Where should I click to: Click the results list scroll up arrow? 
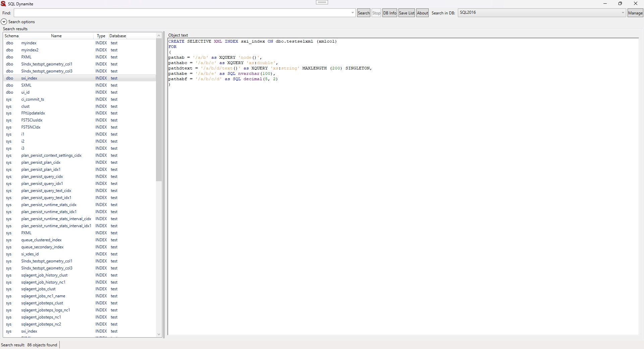coord(159,36)
